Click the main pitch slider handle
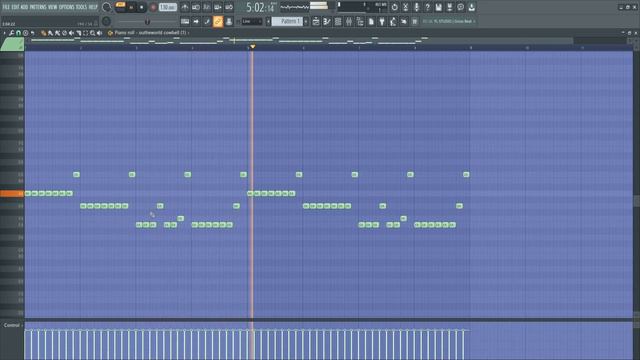This screenshot has width=640, height=360. point(147,21)
